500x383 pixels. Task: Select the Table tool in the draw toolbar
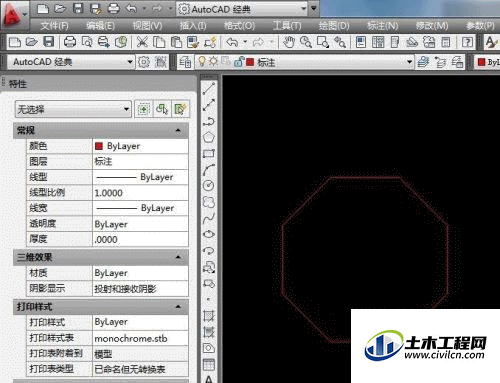[209, 364]
